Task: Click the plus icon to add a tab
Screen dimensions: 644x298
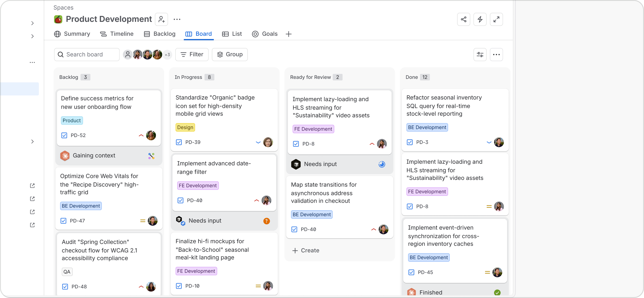Action: pos(288,34)
